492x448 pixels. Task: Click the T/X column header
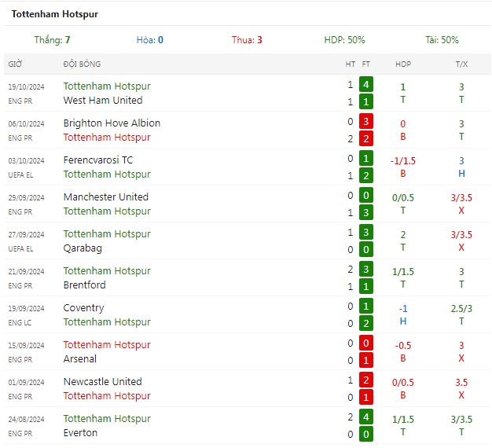461,64
